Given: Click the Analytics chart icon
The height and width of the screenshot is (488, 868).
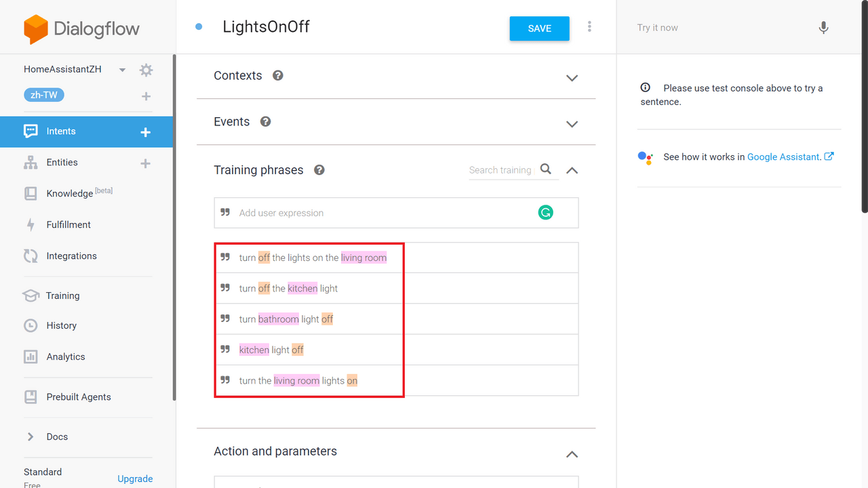Looking at the screenshot, I should [31, 357].
